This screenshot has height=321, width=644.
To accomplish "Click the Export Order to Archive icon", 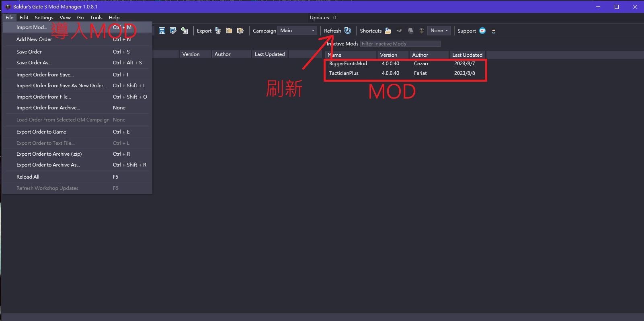I will pyautogui.click(x=229, y=31).
